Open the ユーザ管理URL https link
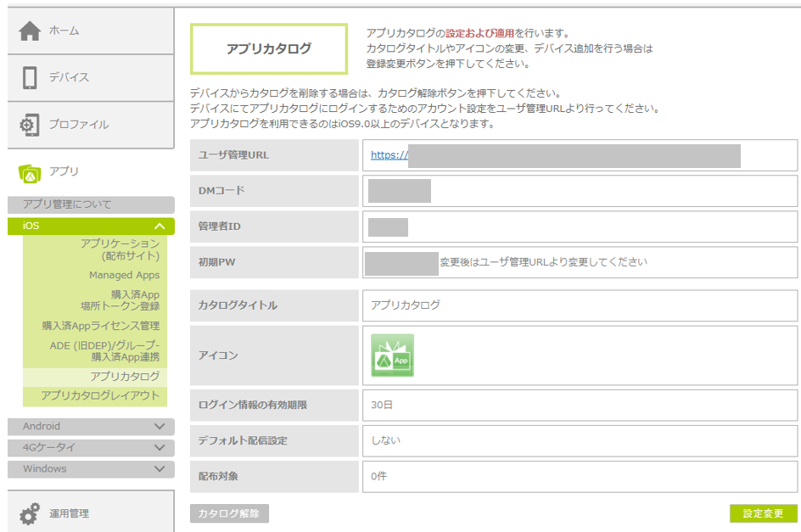 click(389, 156)
